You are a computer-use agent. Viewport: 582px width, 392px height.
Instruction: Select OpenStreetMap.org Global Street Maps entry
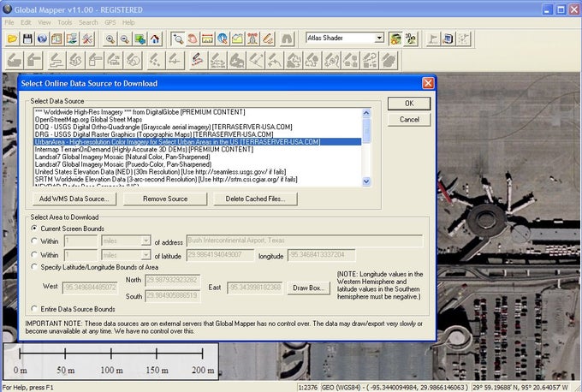tap(86, 118)
